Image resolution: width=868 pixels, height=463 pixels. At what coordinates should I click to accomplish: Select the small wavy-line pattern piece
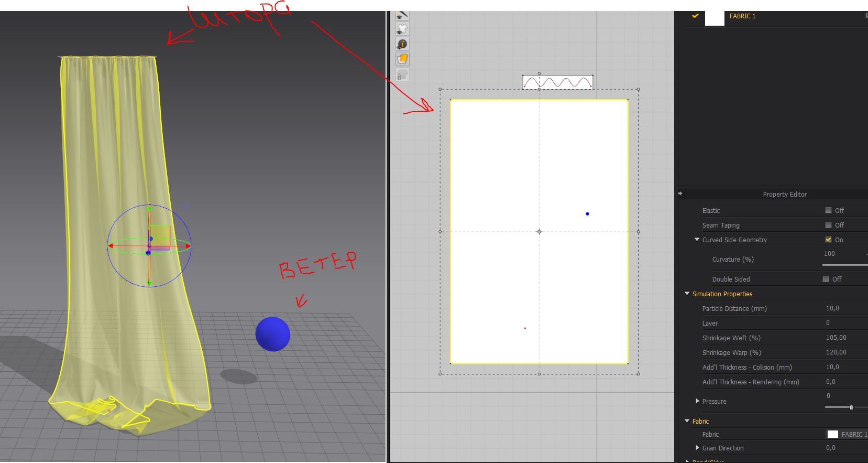coord(558,82)
